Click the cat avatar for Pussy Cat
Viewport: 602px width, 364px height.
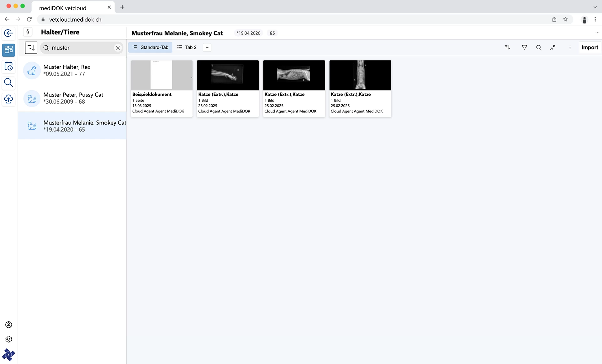(32, 98)
